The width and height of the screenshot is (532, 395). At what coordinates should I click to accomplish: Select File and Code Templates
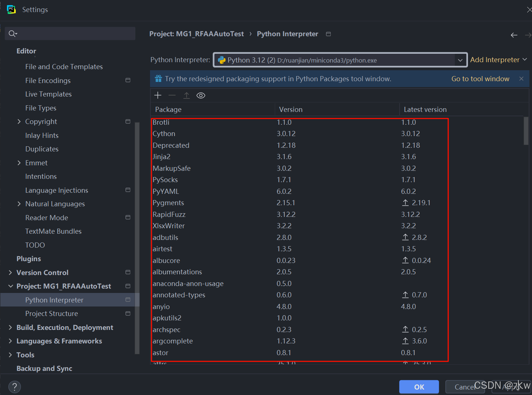point(64,67)
